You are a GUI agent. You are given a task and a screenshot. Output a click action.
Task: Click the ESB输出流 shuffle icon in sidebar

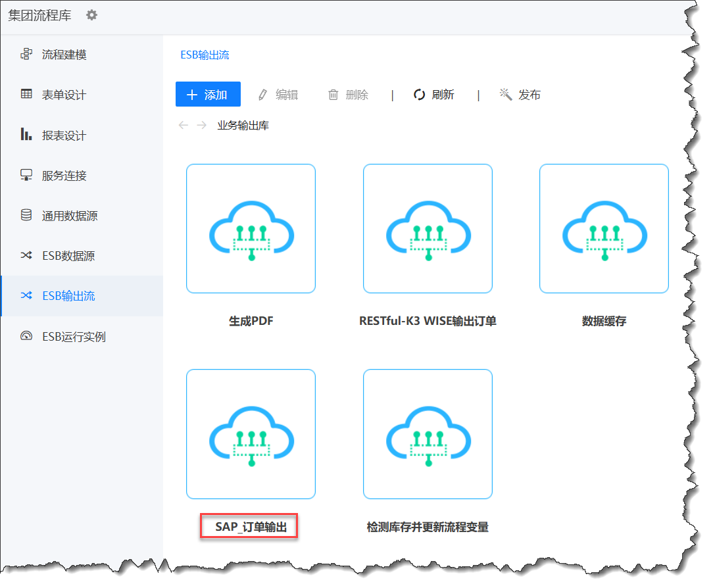pyautogui.click(x=26, y=296)
